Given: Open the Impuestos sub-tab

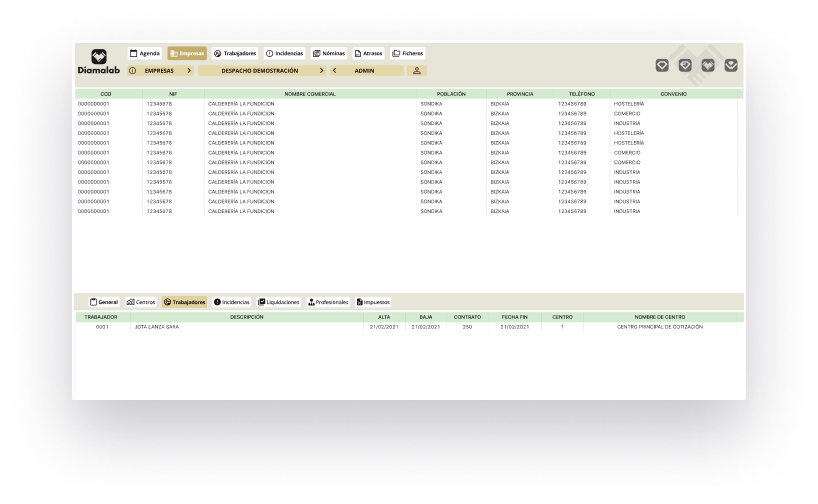Looking at the screenshot, I should [373, 301].
